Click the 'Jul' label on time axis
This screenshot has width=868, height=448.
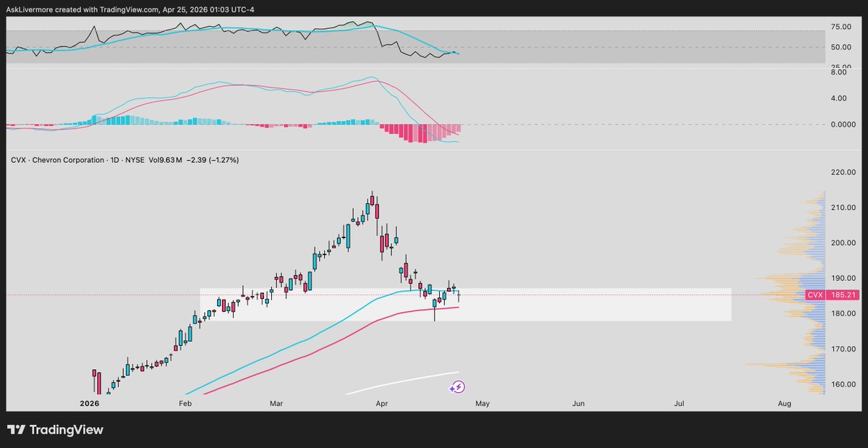coord(680,403)
